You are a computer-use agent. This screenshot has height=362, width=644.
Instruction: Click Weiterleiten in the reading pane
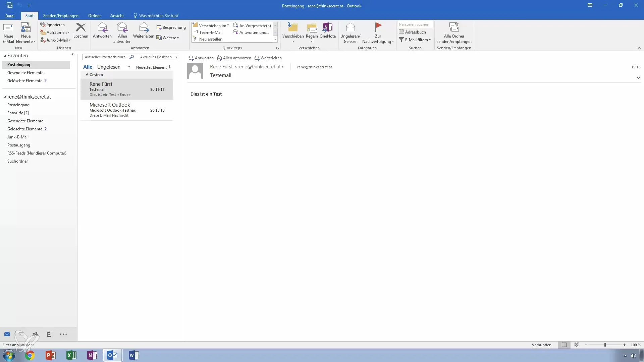(268, 58)
